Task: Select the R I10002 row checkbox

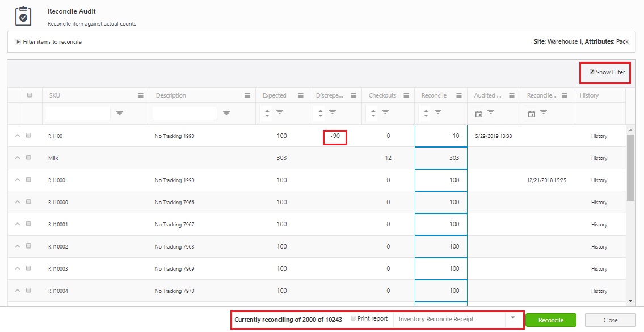Action: pos(28,246)
